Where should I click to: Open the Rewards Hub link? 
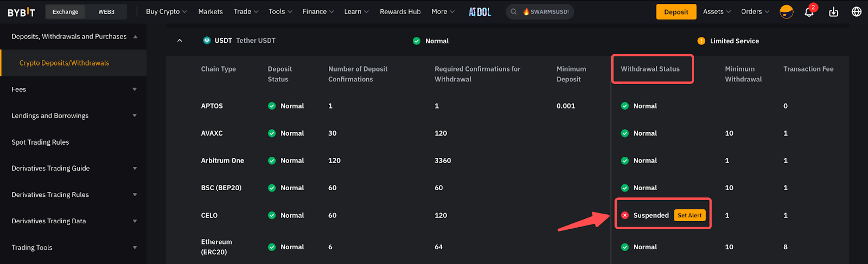400,12
